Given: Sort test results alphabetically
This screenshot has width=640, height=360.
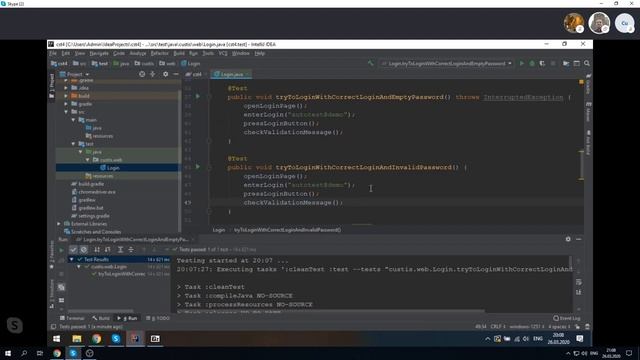Looking at the screenshot, I should (x=97, y=250).
